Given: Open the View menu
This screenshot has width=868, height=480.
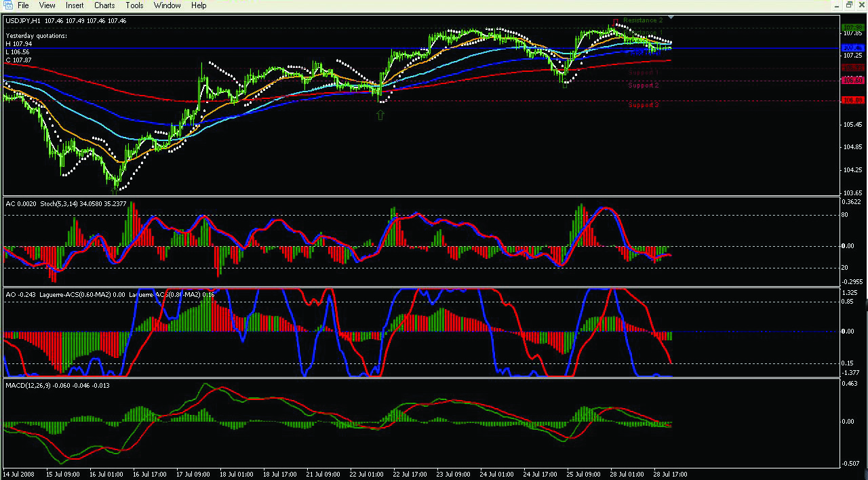Looking at the screenshot, I should pyautogui.click(x=47, y=5).
